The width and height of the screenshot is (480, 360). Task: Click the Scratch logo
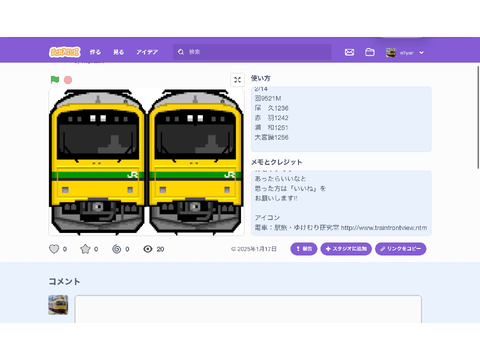click(x=65, y=52)
